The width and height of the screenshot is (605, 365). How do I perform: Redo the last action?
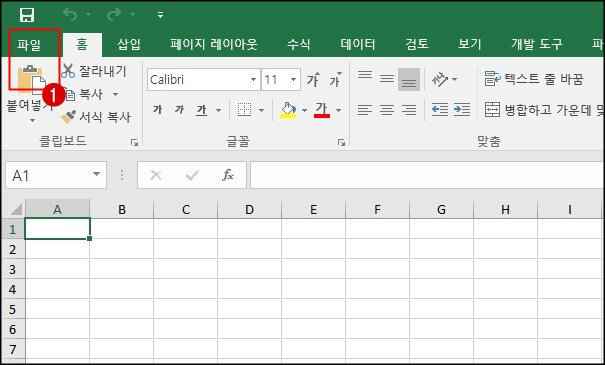tap(114, 15)
